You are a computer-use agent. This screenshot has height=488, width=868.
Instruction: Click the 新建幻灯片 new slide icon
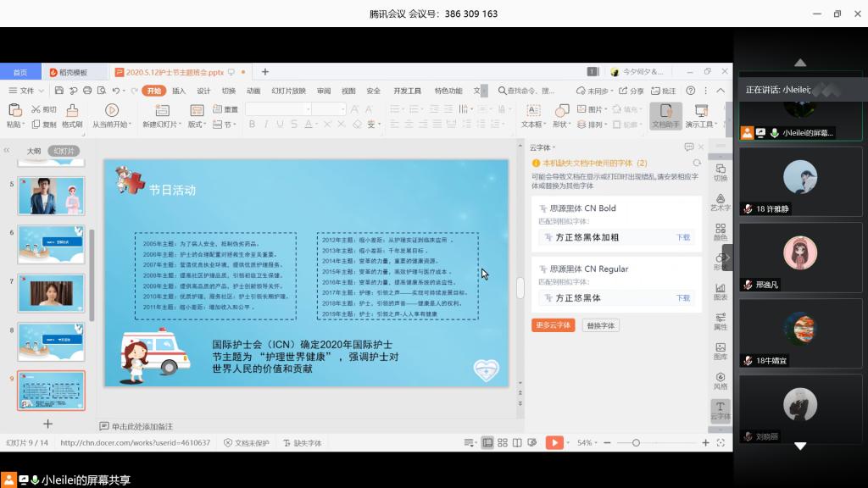159,110
